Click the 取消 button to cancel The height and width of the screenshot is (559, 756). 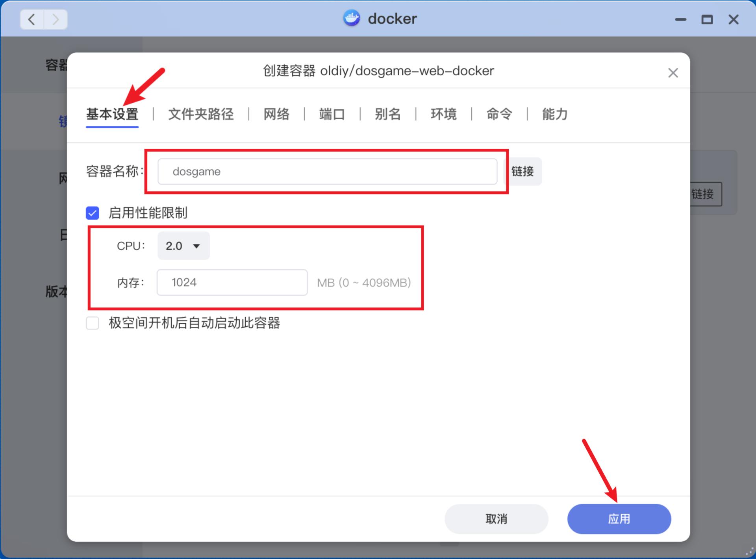click(x=496, y=519)
